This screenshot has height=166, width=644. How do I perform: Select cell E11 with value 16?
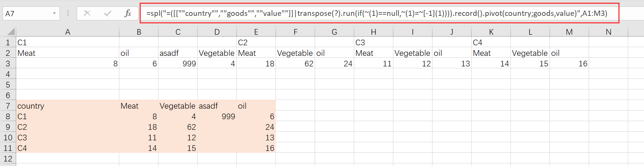pyautogui.click(x=256, y=148)
